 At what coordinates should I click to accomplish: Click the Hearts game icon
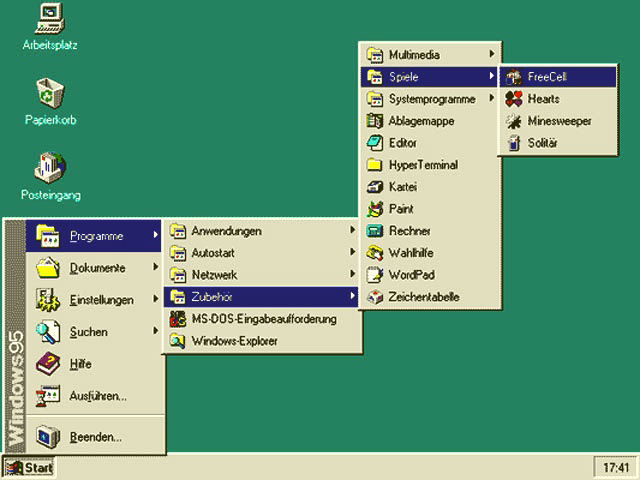point(513,99)
